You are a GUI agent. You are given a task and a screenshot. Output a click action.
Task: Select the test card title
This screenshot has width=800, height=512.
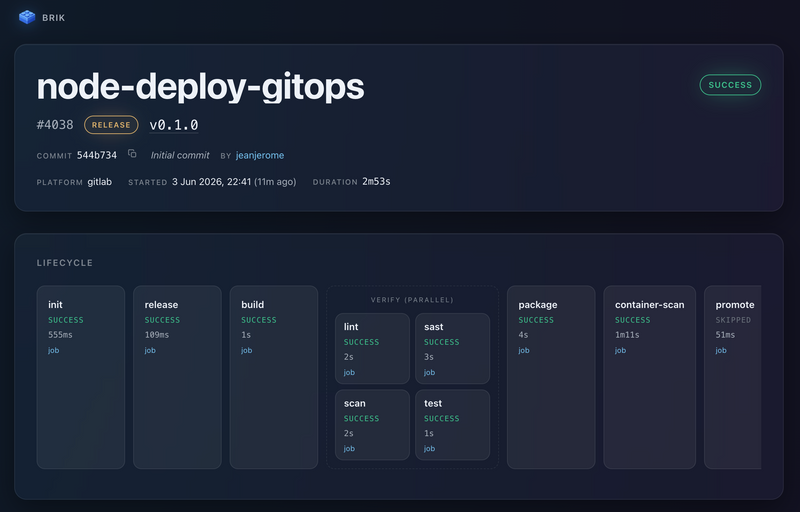[433, 403]
